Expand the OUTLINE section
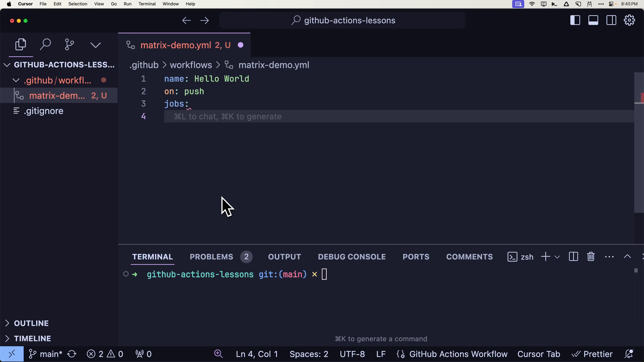The image size is (644, 362). [x=31, y=323]
